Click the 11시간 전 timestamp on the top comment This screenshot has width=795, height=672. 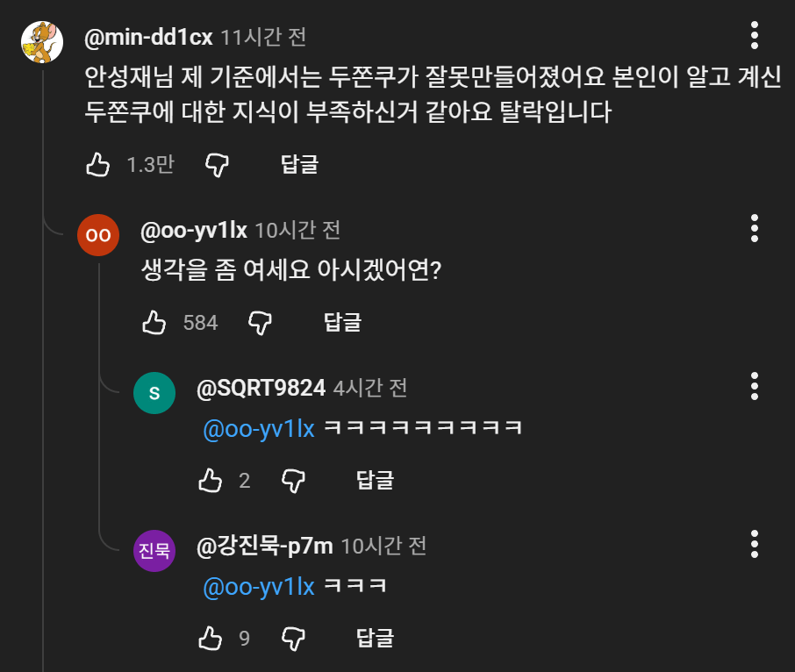click(x=263, y=38)
